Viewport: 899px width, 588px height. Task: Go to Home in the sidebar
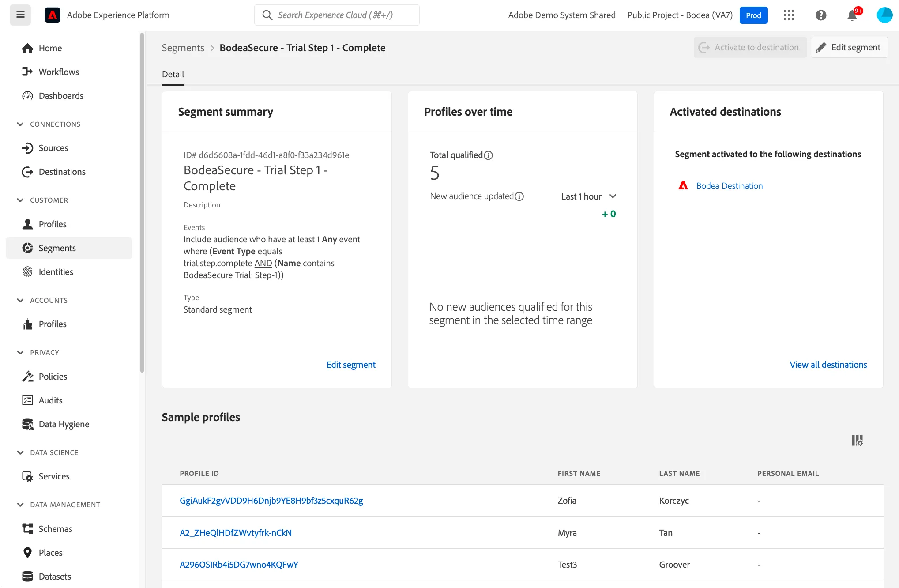pyautogui.click(x=69, y=48)
